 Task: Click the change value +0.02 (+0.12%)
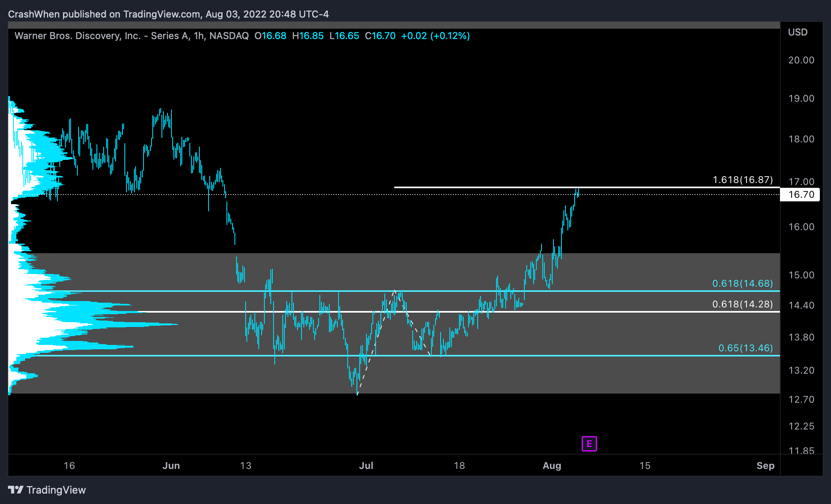coord(435,36)
